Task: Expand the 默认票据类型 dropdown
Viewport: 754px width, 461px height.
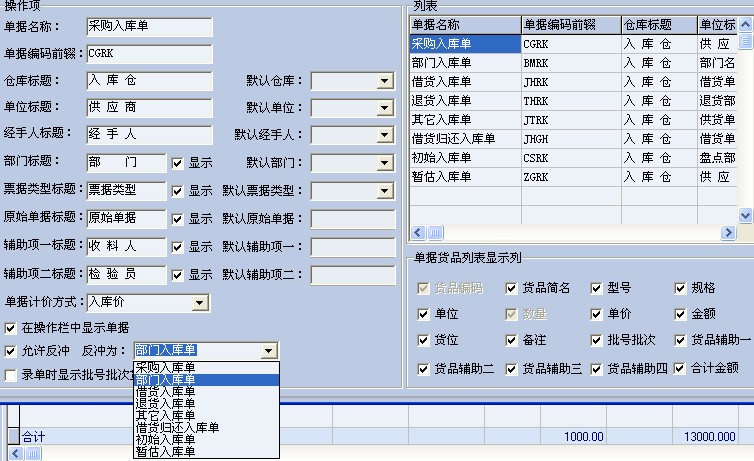Action: tap(385, 191)
